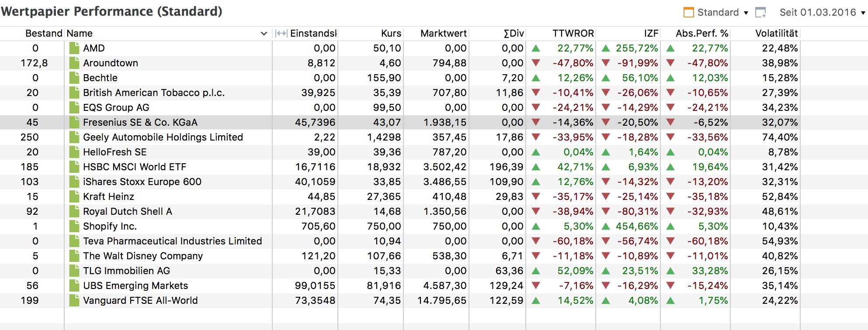Click the add new view icon

tap(761, 12)
